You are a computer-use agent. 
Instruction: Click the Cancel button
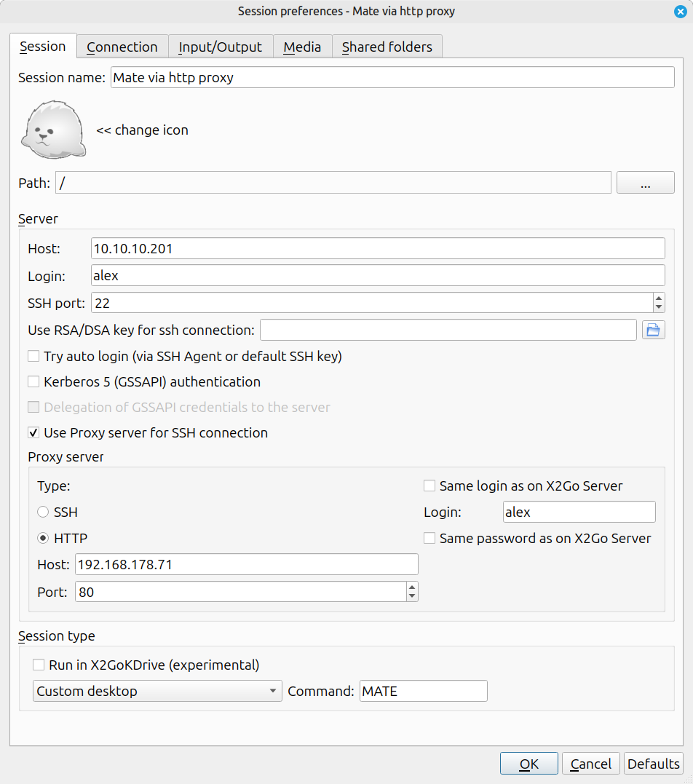coord(591,764)
